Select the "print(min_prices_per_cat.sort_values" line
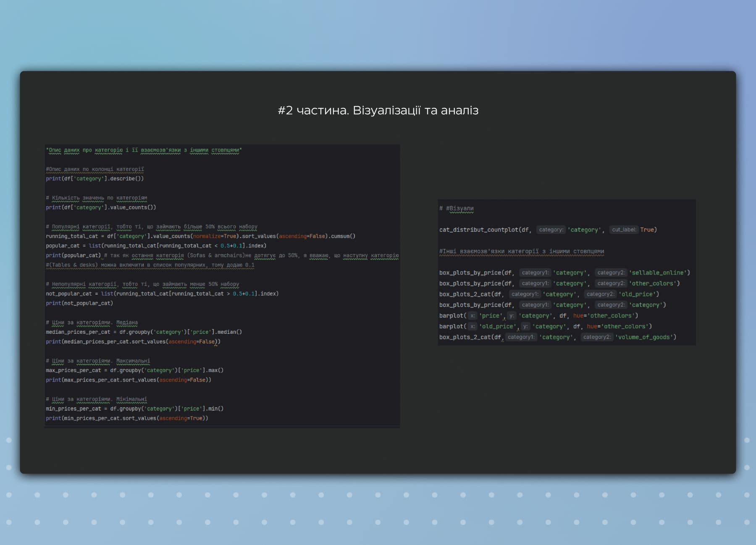Screen dimensions: 756x545 (x=127, y=418)
